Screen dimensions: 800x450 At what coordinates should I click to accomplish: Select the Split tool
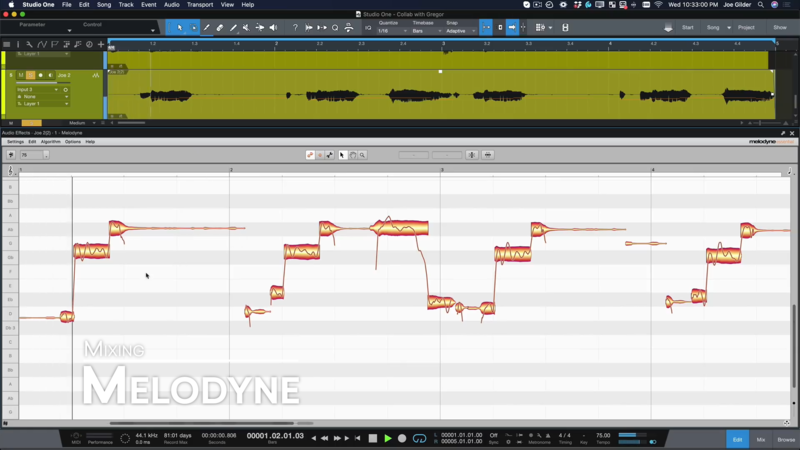pyautogui.click(x=206, y=28)
